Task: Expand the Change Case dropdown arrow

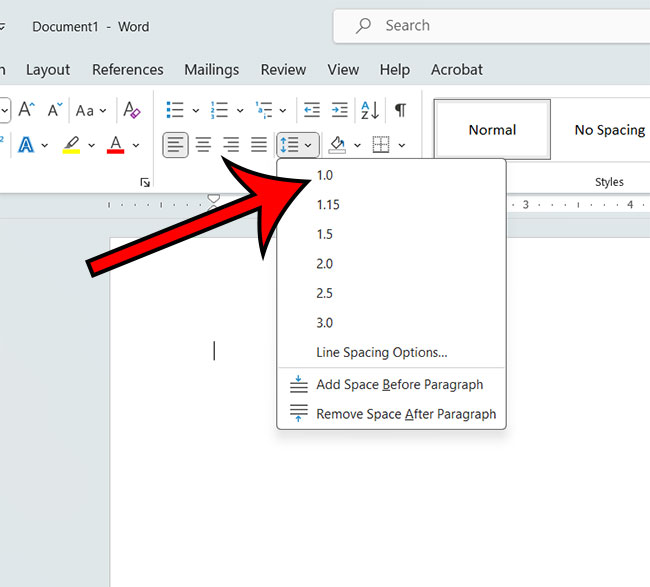Action: click(x=103, y=111)
